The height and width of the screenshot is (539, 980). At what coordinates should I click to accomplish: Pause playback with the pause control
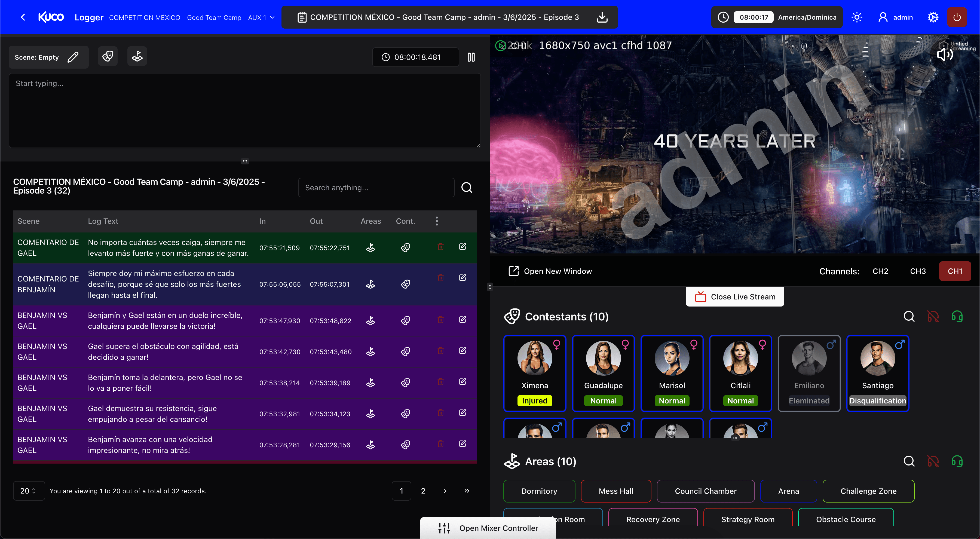tap(471, 57)
